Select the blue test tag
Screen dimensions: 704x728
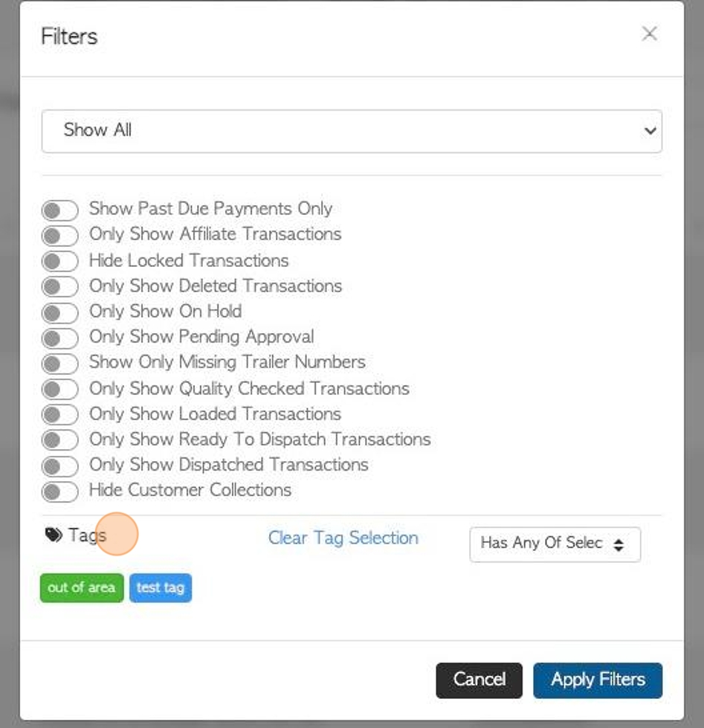(x=160, y=587)
